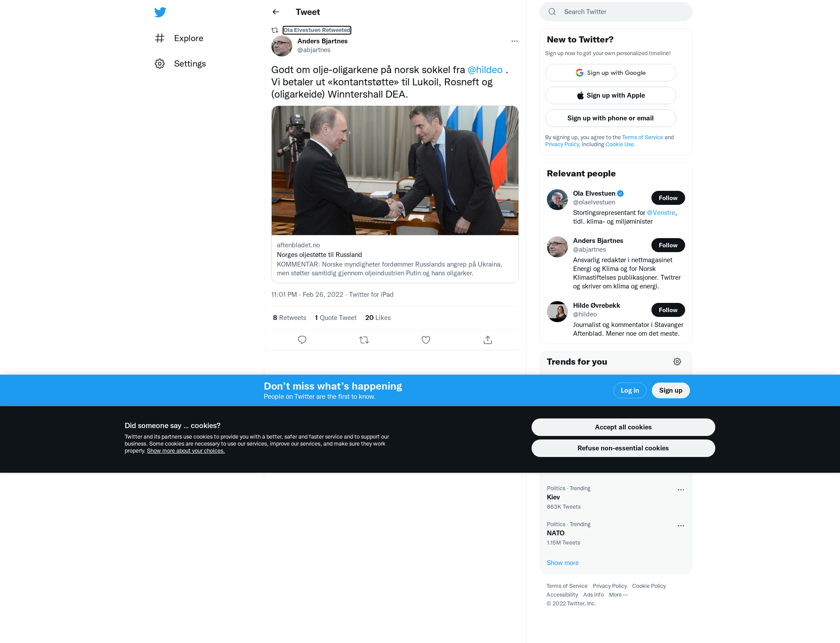Like the tweet with the heart icon
The image size is (840, 643).
click(x=426, y=340)
